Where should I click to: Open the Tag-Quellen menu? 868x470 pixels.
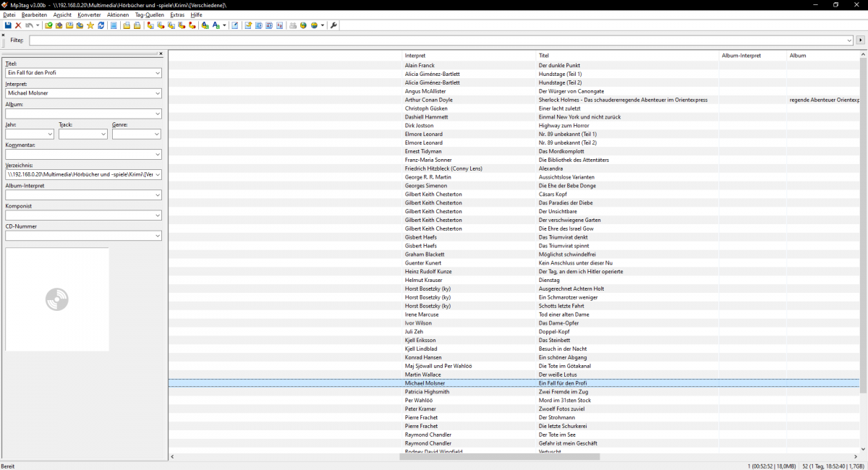(x=150, y=15)
